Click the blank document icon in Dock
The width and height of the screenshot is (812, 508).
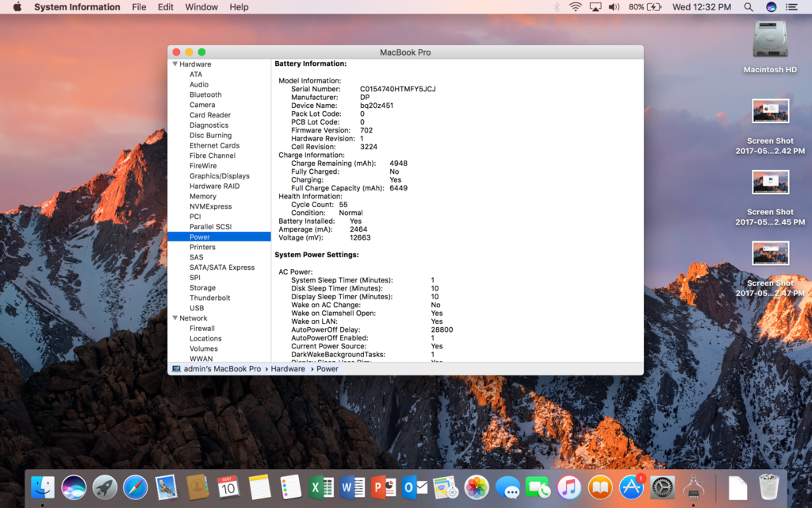click(737, 487)
